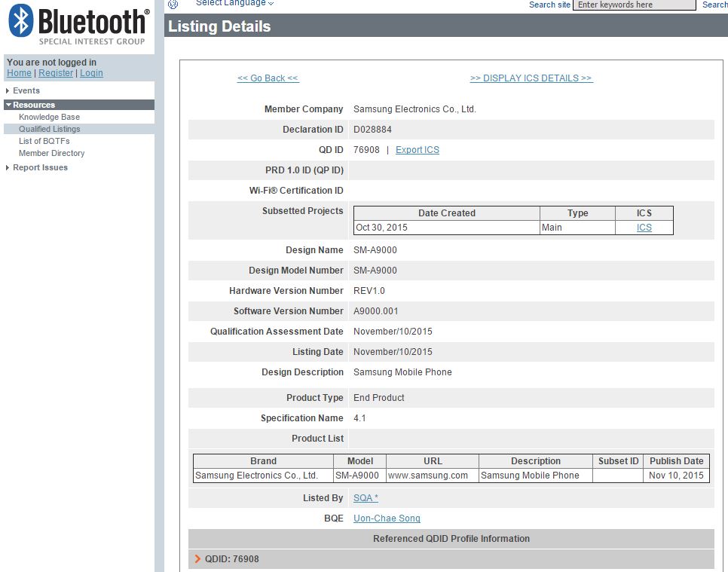Viewport: 728px width, 572px height.
Task: Click the Register link
Action: click(x=56, y=73)
